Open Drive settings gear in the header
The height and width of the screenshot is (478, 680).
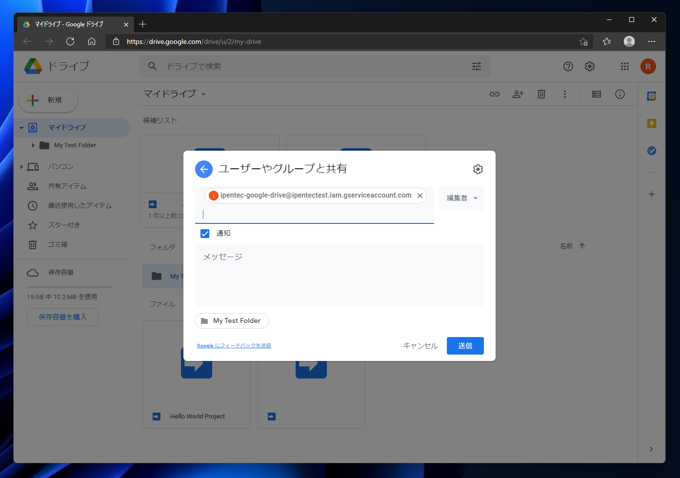pyautogui.click(x=589, y=66)
